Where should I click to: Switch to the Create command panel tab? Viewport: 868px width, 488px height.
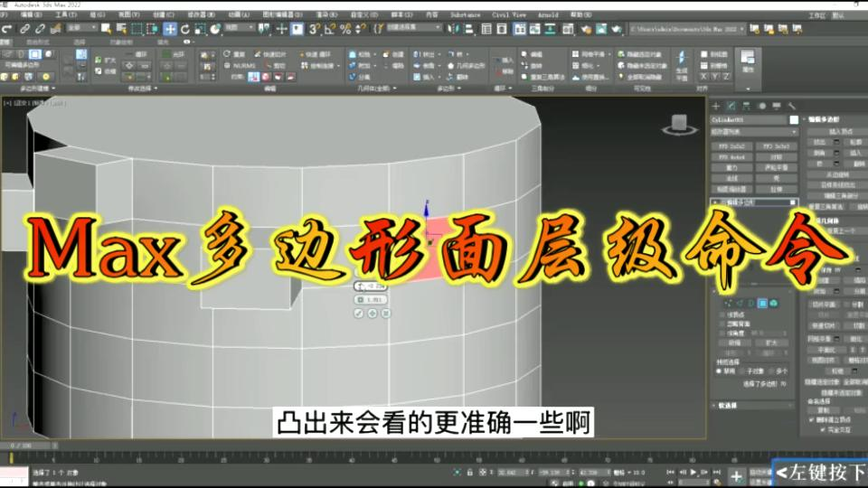(716, 106)
